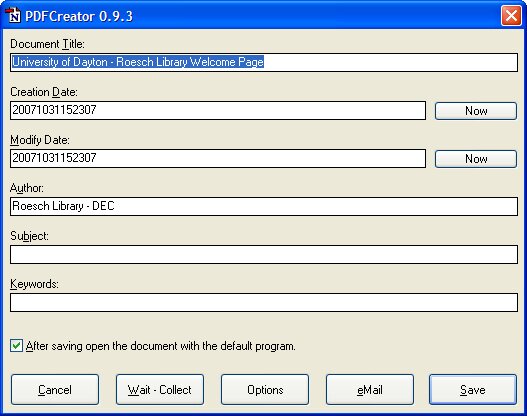
Task: Set Modify Date with its Now button
Action: click(476, 159)
